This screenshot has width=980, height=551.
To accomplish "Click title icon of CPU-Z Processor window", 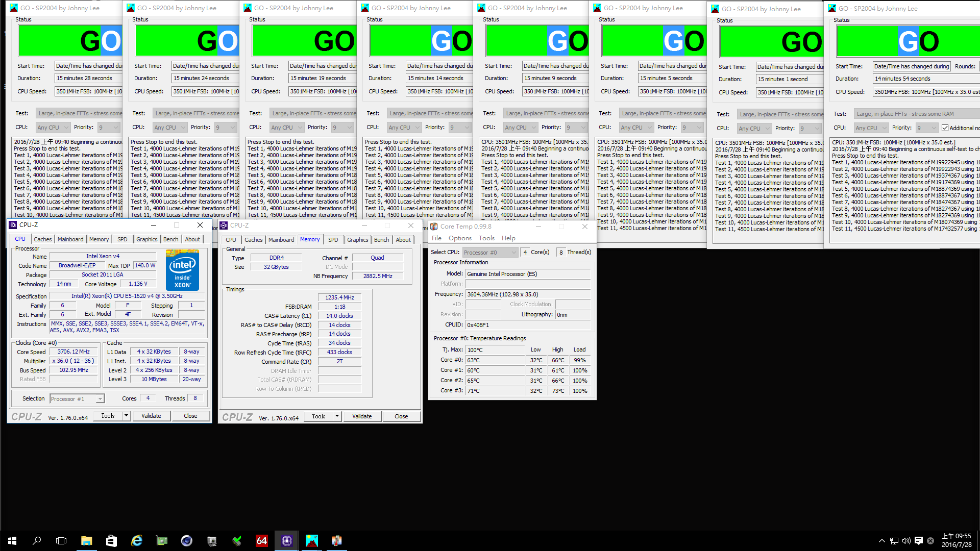I will pos(13,225).
